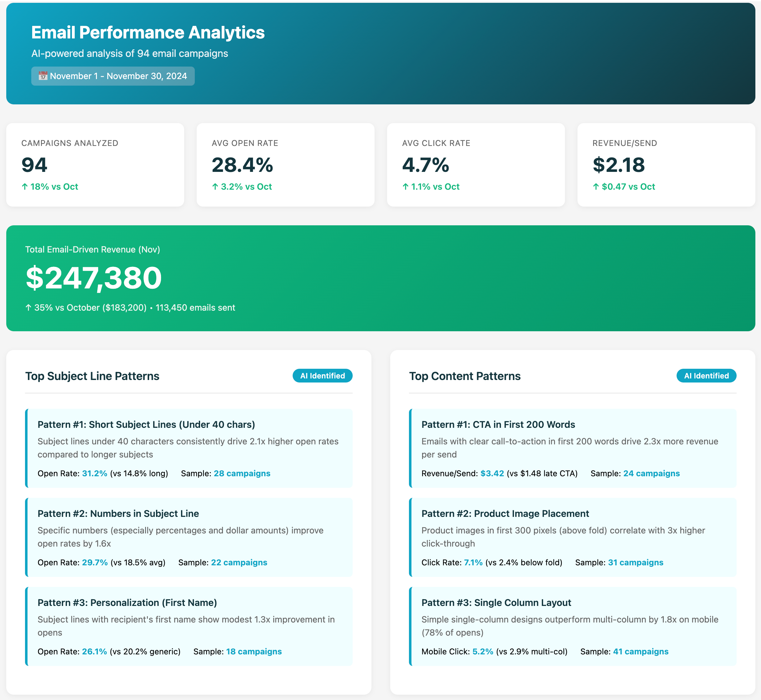Click the green Total Email-Driven Revenue banner
This screenshot has width=761, height=700.
pyautogui.click(x=380, y=278)
